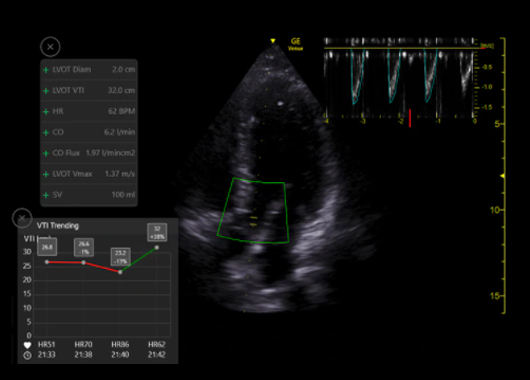Click the red time marker on the Doppler spectrum

(x=410, y=118)
